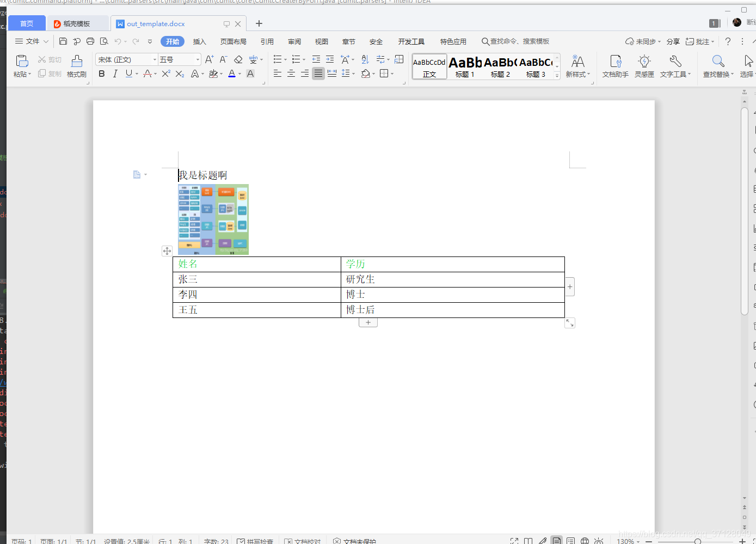This screenshot has height=544, width=756.
Task: Click the Sort (A-Z) icon
Action: click(365, 59)
